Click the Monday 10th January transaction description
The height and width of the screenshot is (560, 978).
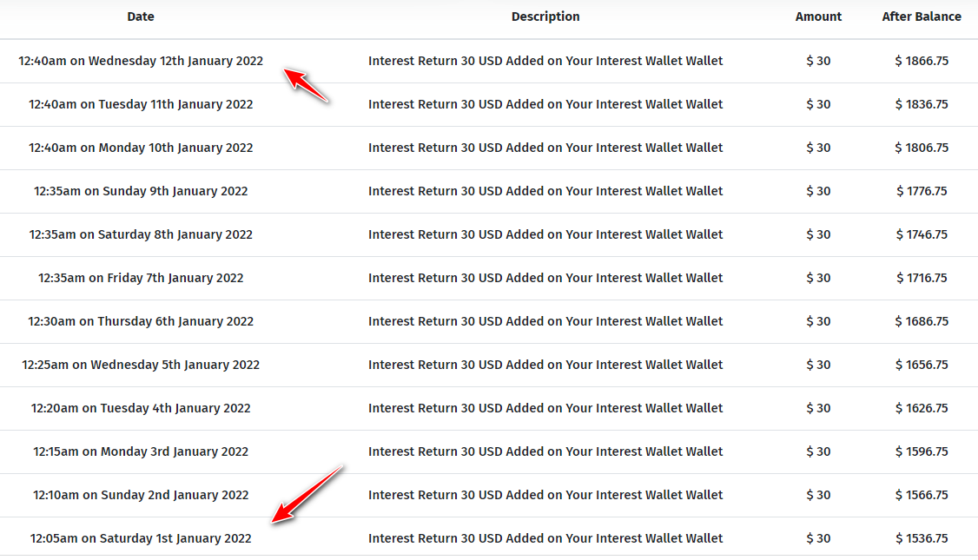click(545, 148)
